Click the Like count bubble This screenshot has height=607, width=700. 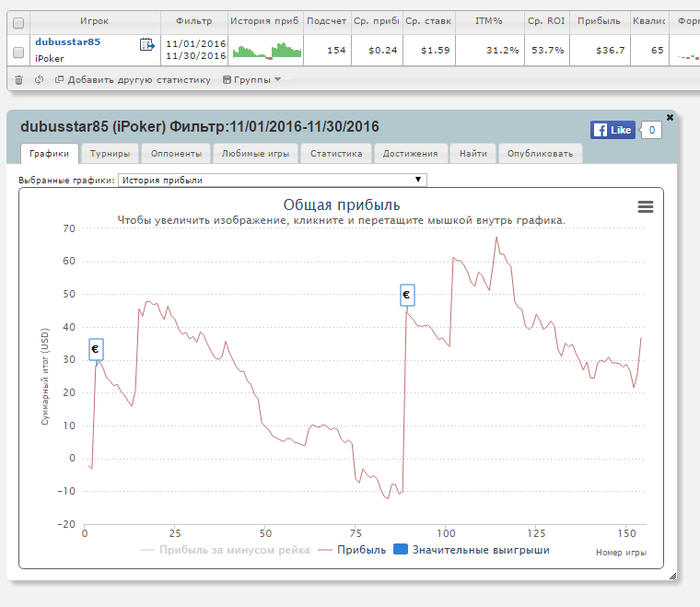(x=651, y=130)
